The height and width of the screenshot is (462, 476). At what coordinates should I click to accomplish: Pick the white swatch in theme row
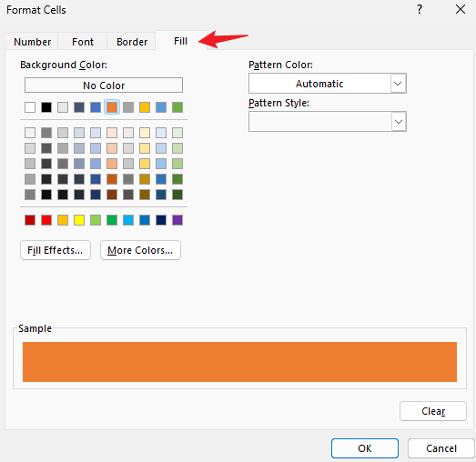pyautogui.click(x=30, y=107)
